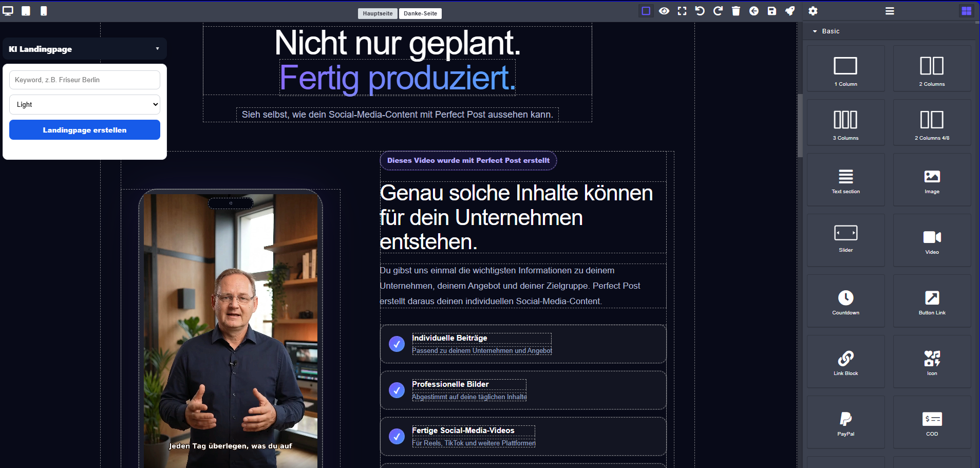Switch to tablet device preview
The height and width of the screenshot is (468, 980).
point(26,11)
